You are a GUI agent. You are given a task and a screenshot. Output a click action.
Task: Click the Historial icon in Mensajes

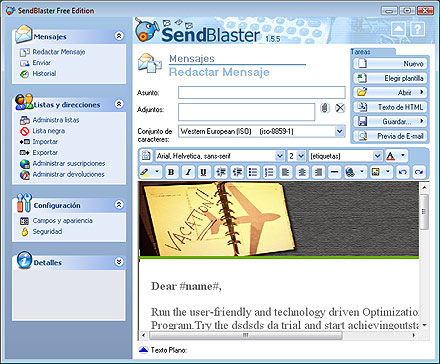click(x=24, y=74)
